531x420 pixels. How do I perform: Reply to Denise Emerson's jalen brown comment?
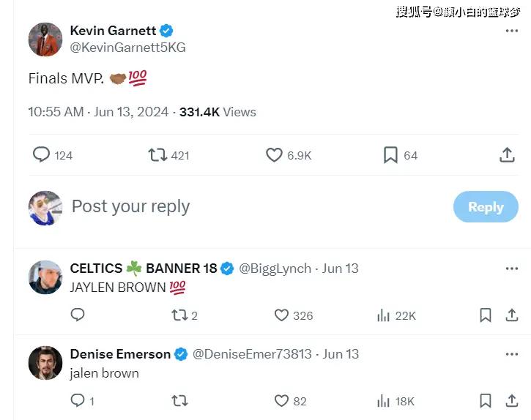pos(78,400)
